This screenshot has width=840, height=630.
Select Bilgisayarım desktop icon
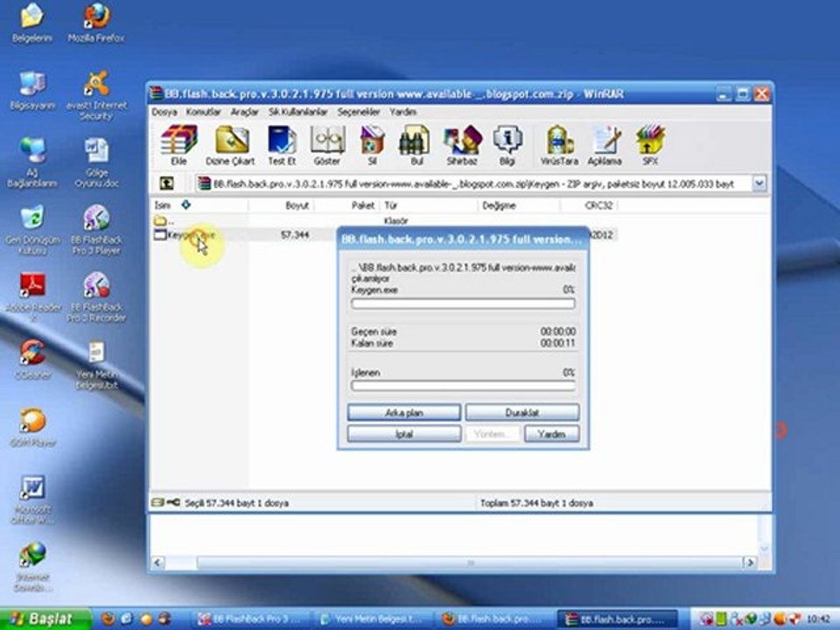pyautogui.click(x=32, y=90)
